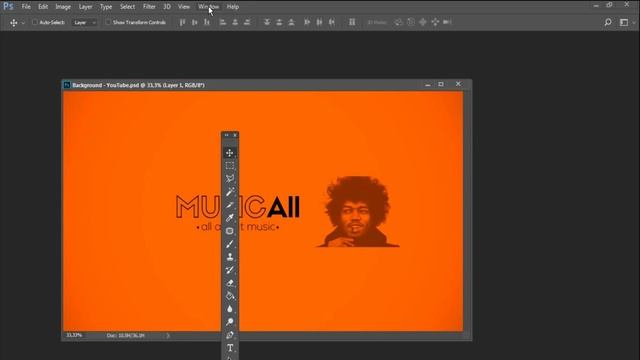Toggle the Show Transform Controls checkbox

[108, 22]
